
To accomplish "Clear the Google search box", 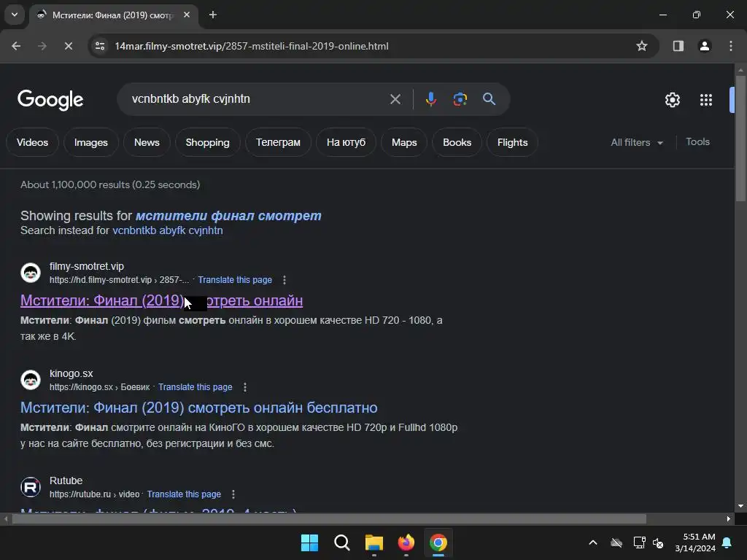I will click(395, 99).
